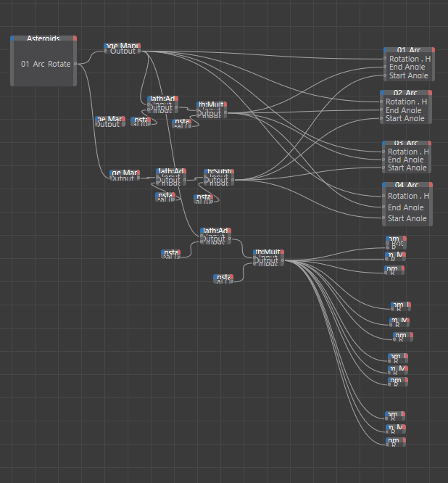Click Start Angle input on 02 Arc
This screenshot has width=448, height=483.
(382, 118)
